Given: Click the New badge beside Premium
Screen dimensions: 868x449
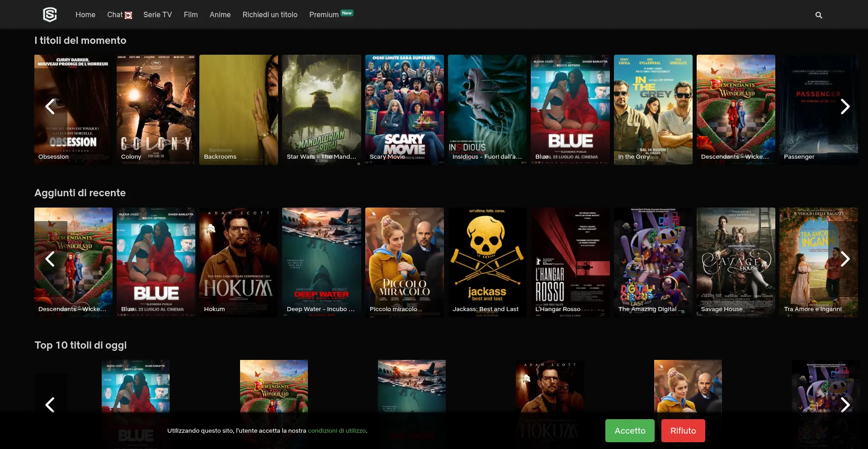Looking at the screenshot, I should [347, 13].
